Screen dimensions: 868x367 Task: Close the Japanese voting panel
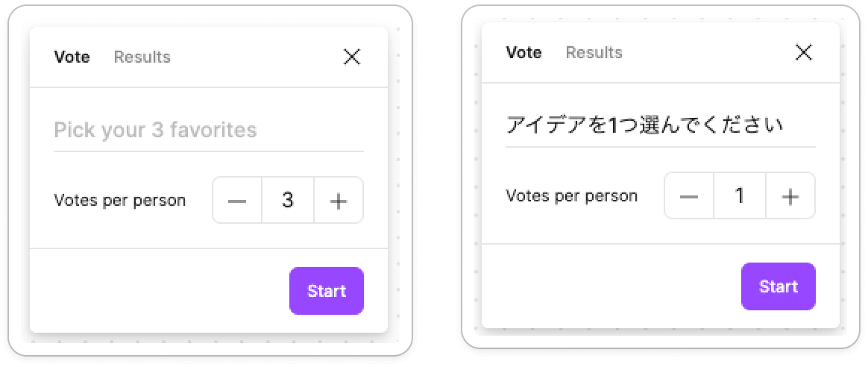coord(803,52)
